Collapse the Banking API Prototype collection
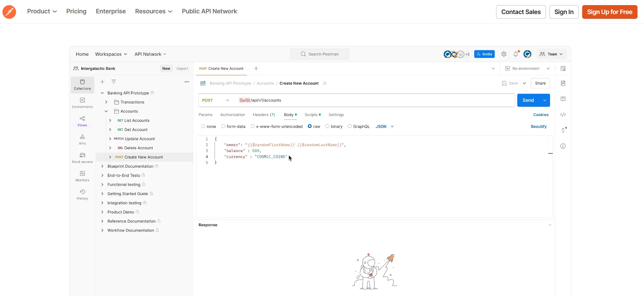This screenshot has height=296, width=644. coord(102,93)
